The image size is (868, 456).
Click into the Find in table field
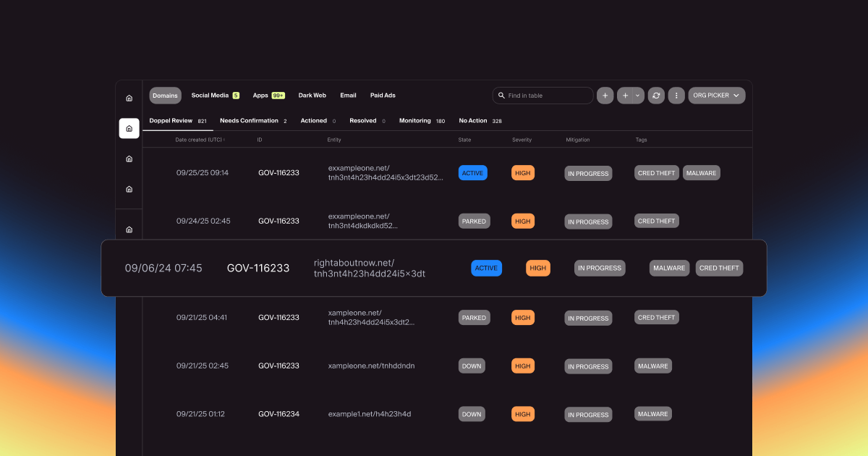tap(543, 96)
